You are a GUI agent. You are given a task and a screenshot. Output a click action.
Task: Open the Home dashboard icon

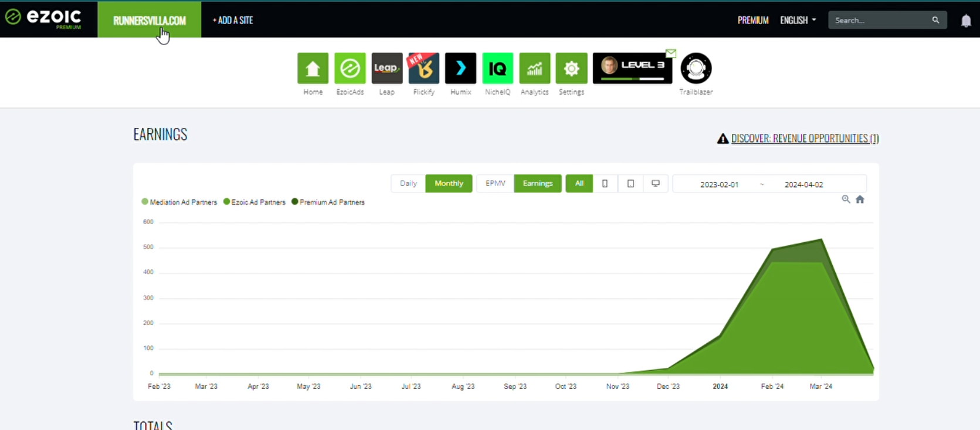313,68
